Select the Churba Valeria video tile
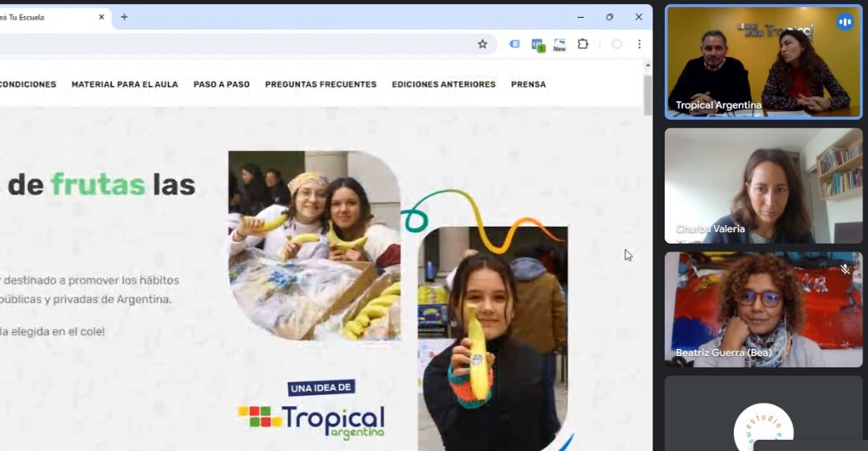Viewport: 868px width, 451px height. click(764, 187)
